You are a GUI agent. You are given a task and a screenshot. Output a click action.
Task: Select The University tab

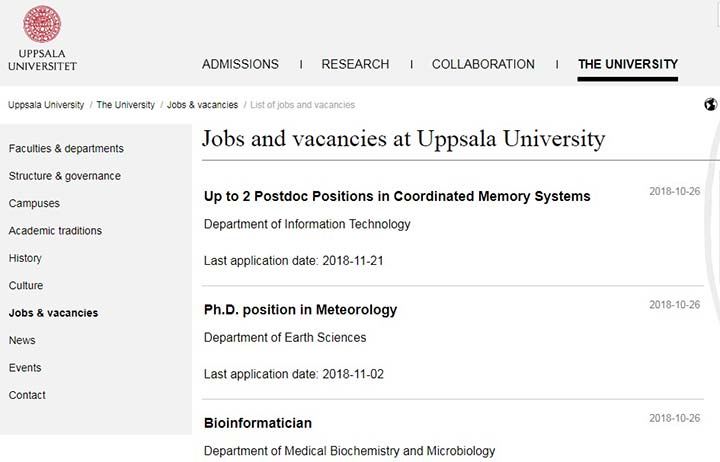pos(628,64)
